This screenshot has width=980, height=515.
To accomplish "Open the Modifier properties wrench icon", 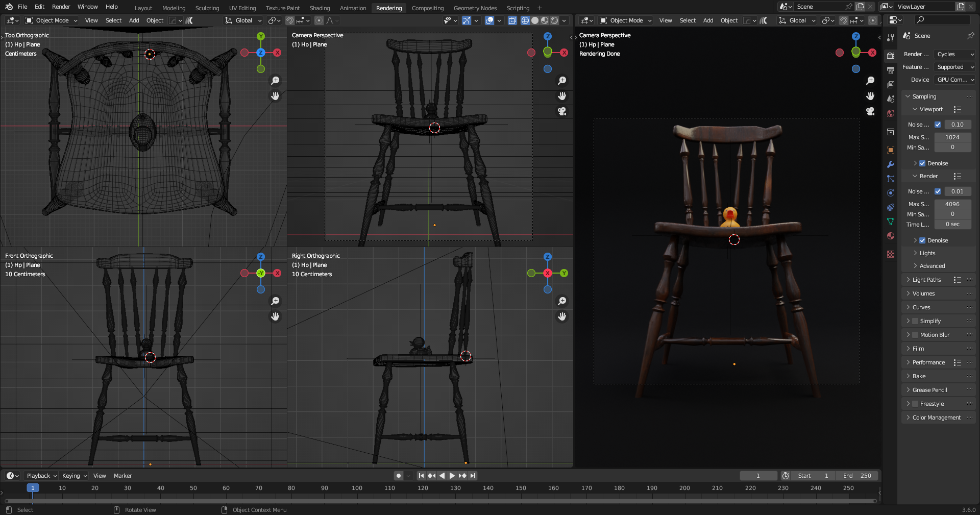I will 891,164.
